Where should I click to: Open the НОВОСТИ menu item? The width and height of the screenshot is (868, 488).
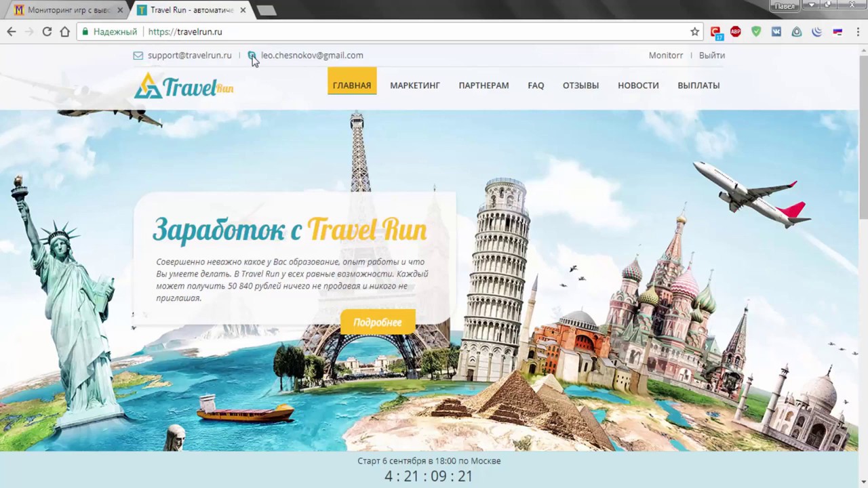(638, 85)
